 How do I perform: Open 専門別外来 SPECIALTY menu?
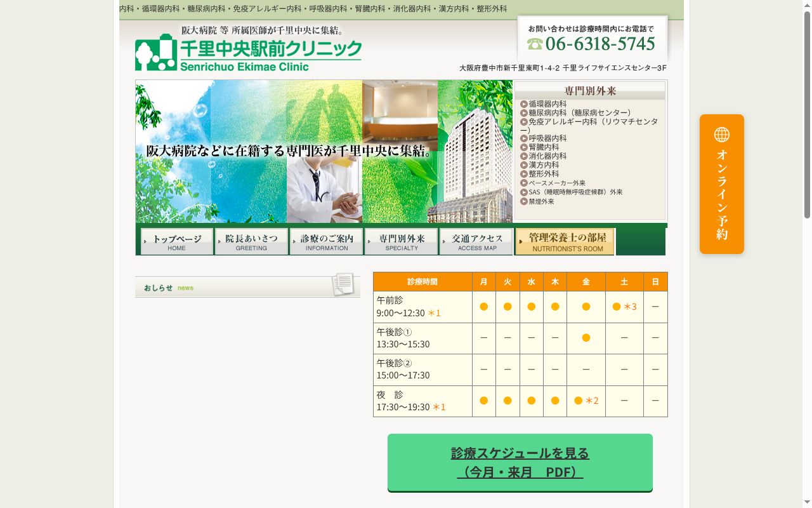point(402,242)
